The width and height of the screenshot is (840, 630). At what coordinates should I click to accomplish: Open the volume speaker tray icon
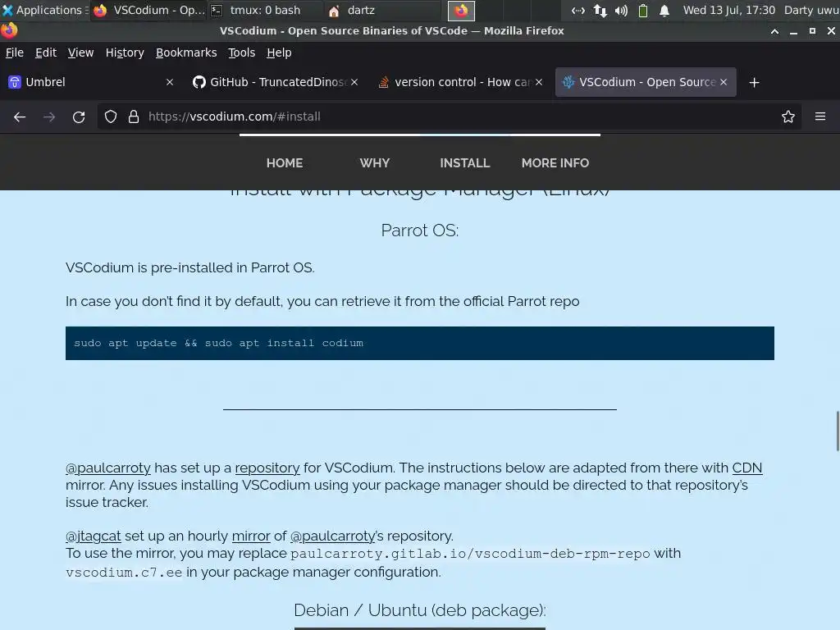(621, 10)
